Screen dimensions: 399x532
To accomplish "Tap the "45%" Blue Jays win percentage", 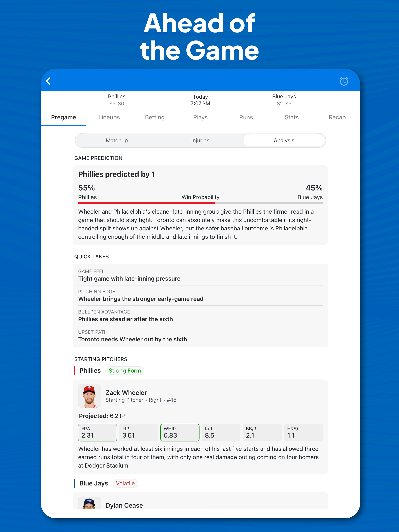I will point(314,188).
